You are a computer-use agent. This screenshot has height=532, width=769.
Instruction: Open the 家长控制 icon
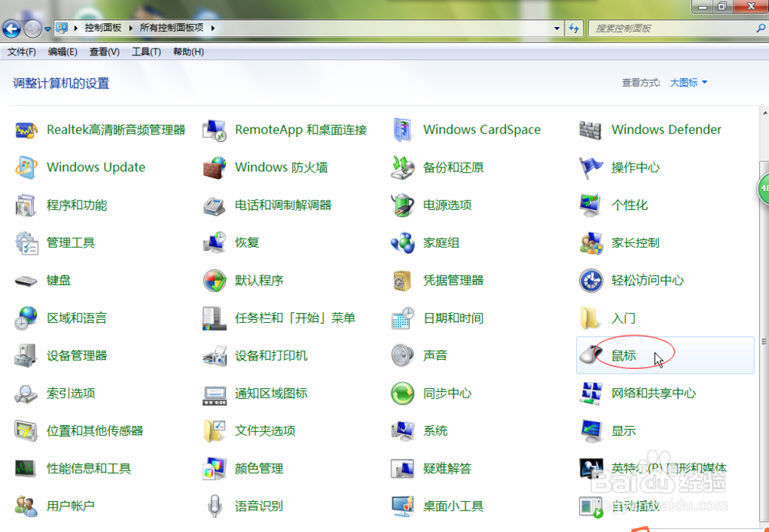point(591,243)
